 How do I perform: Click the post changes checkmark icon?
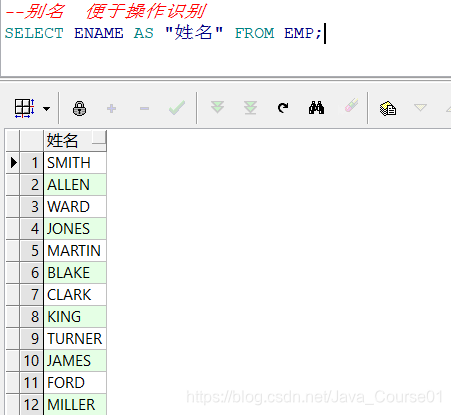click(x=177, y=108)
